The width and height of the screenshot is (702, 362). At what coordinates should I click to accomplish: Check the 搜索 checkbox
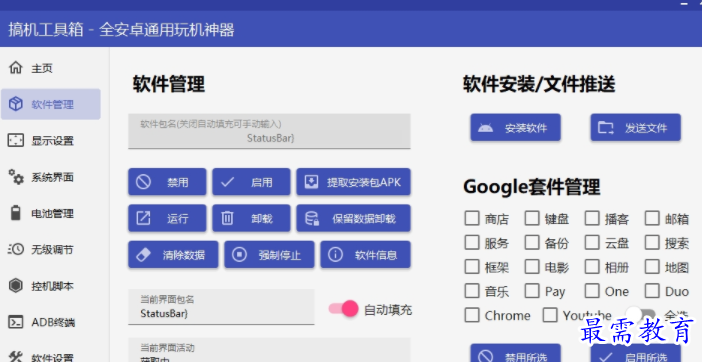coord(652,243)
